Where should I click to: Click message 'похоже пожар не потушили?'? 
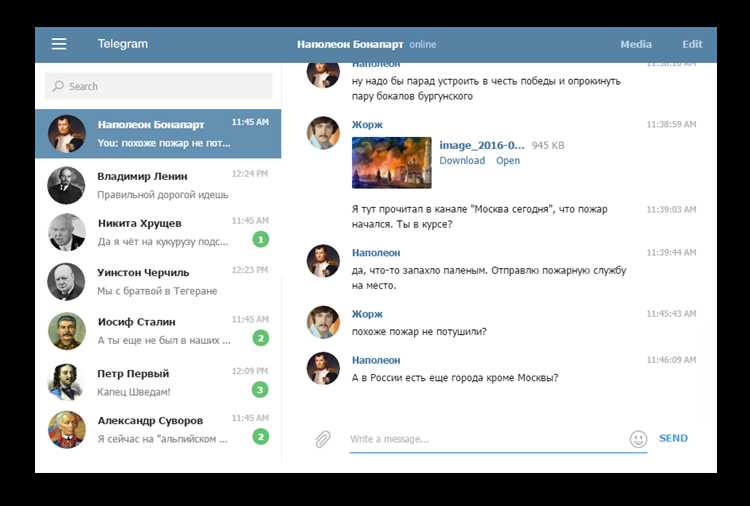(419, 331)
